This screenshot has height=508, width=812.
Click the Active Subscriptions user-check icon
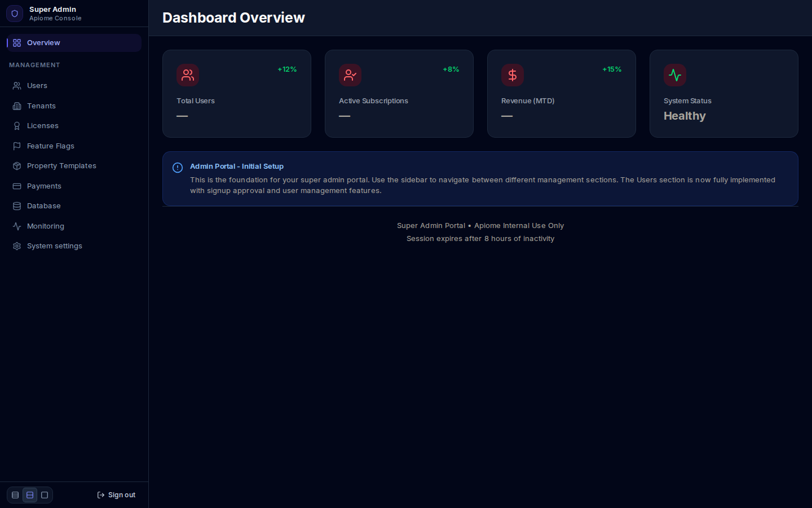350,75
